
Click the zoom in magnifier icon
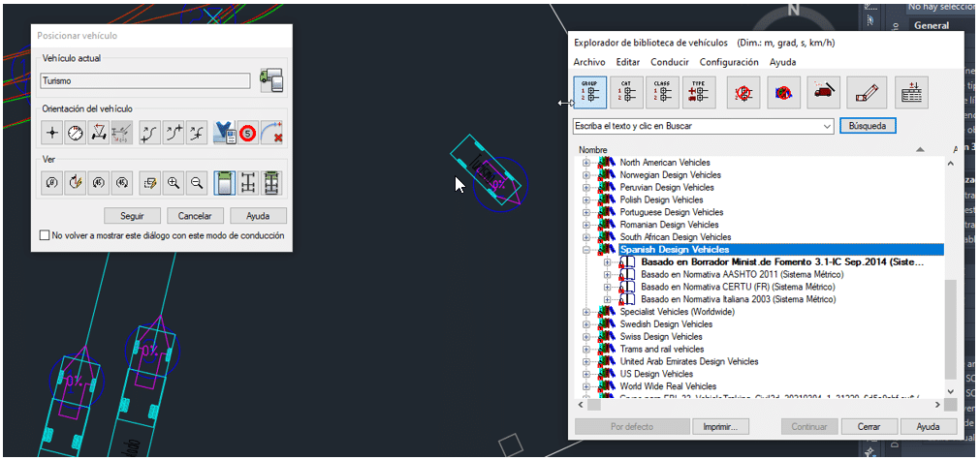point(174,182)
